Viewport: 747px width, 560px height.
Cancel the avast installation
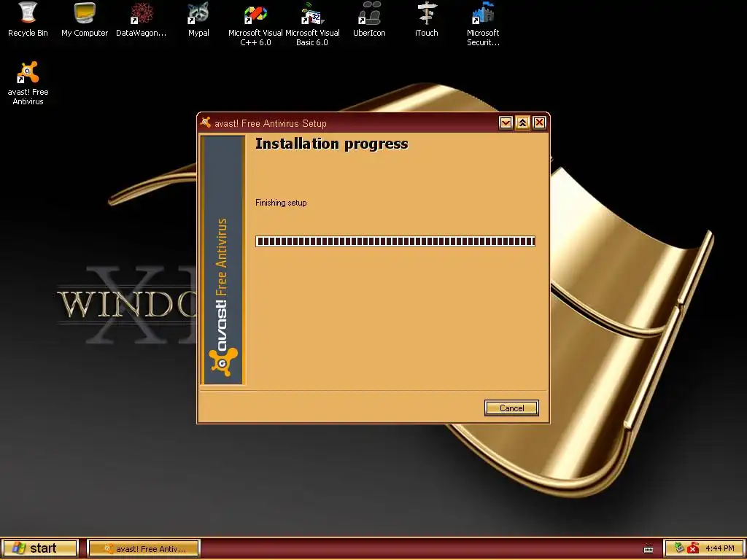(x=511, y=408)
